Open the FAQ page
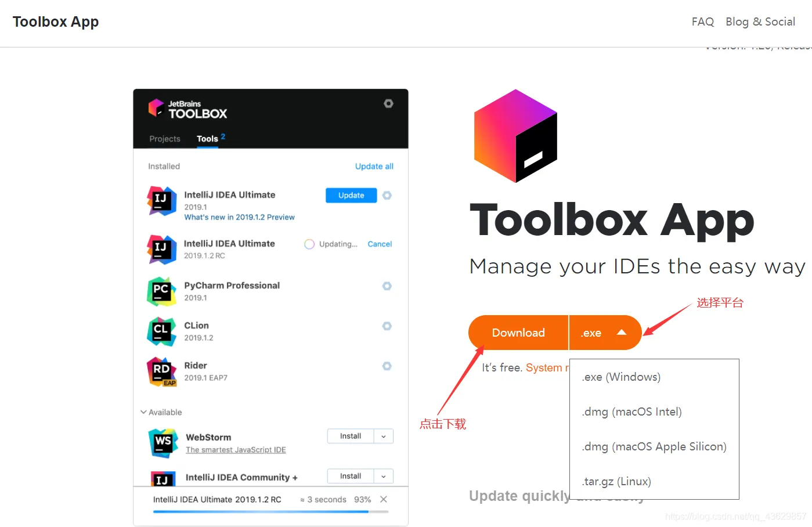The height and width of the screenshot is (527, 812). tap(703, 21)
